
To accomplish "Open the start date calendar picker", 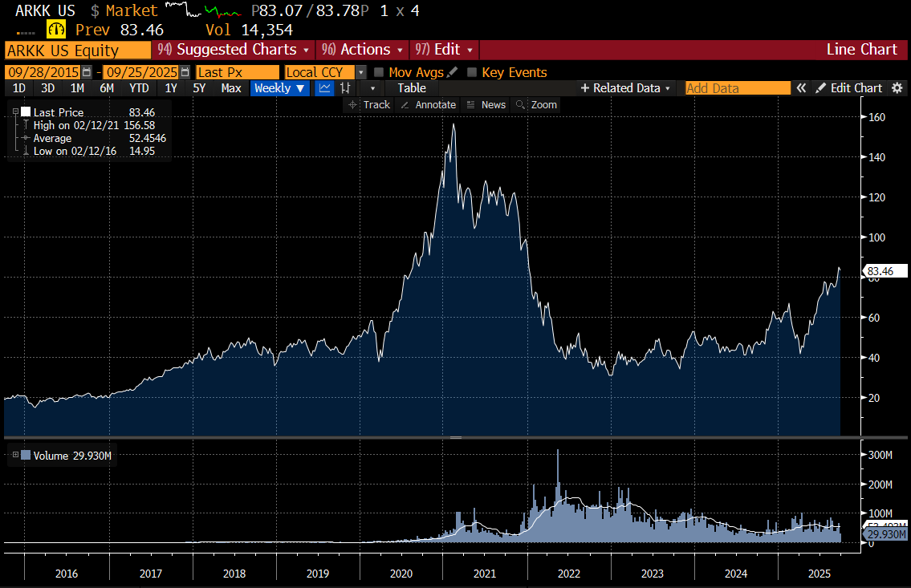I will coord(87,72).
